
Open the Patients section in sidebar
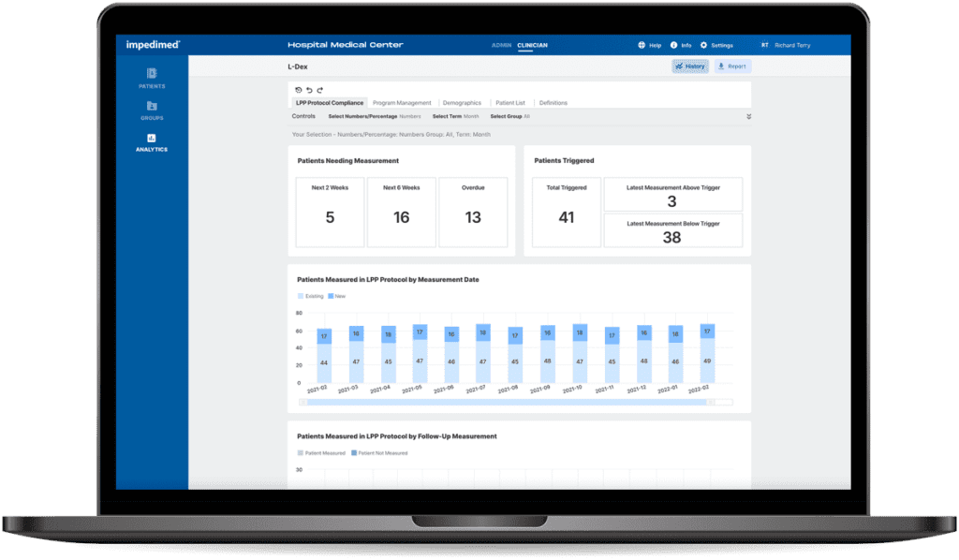click(151, 77)
